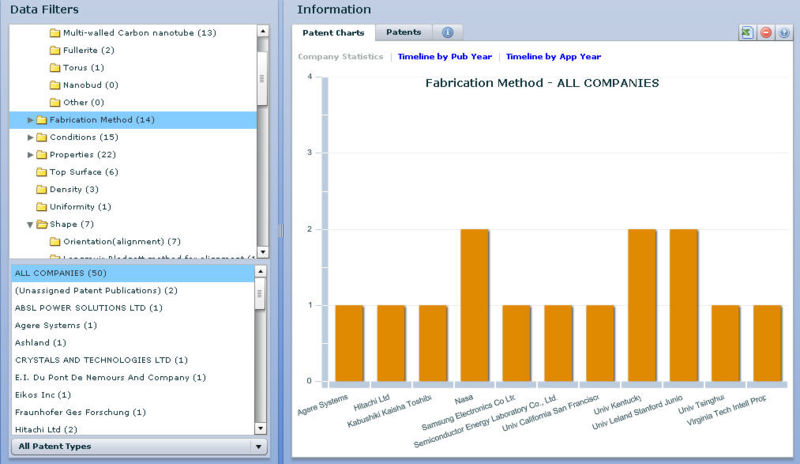
Task: Select the Patent Charts tab
Action: coord(333,32)
